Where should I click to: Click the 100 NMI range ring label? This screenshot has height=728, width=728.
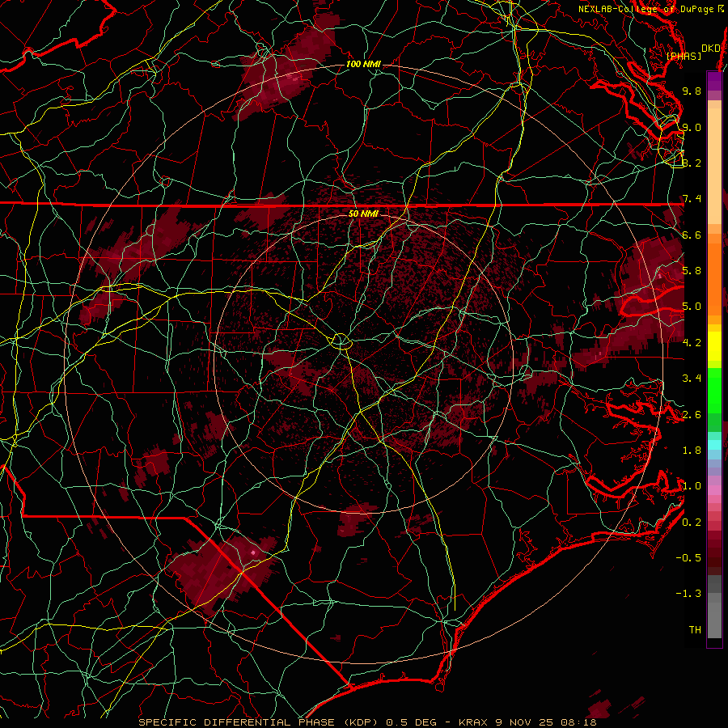[x=363, y=64]
